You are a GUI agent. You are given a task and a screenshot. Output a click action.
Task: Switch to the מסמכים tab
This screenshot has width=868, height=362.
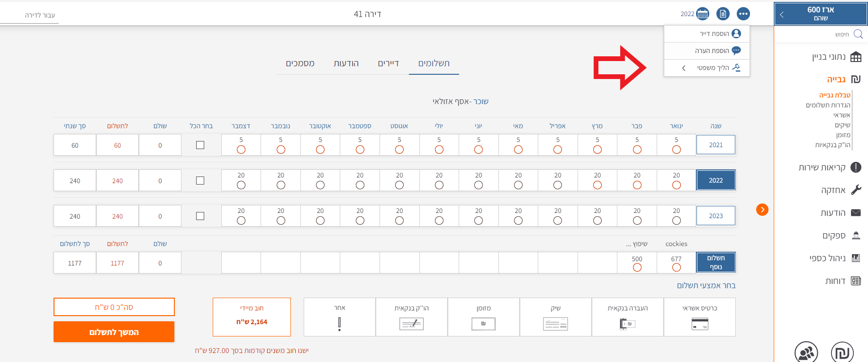coord(300,63)
